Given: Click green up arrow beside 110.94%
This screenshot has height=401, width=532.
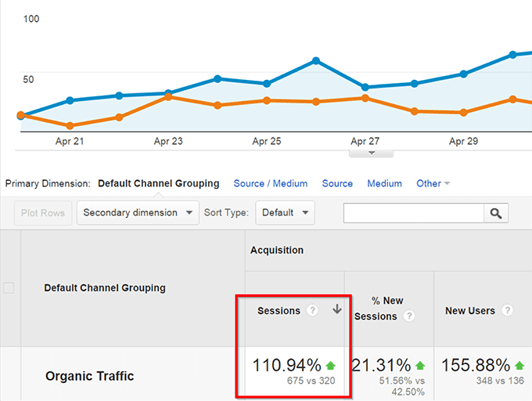Looking at the screenshot, I should (x=331, y=365).
